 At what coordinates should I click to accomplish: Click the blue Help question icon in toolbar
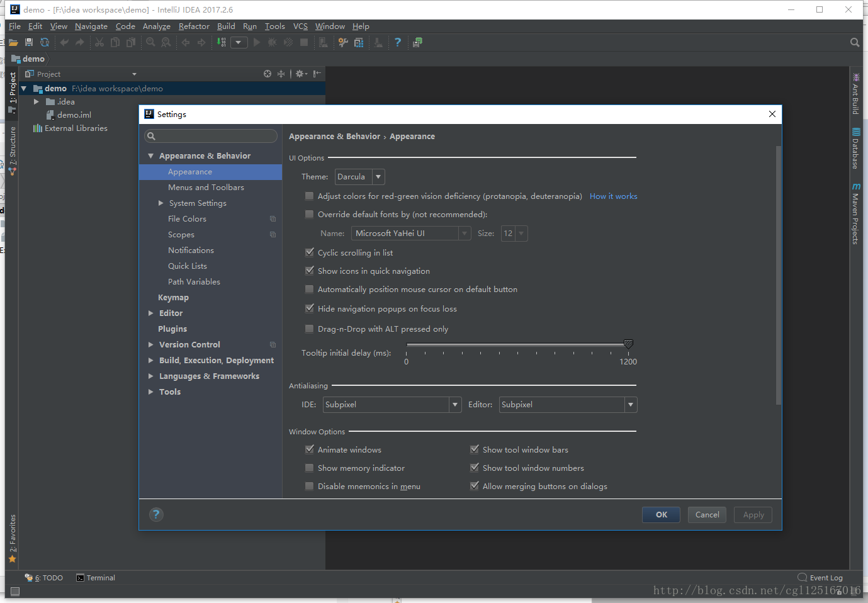[x=397, y=42]
